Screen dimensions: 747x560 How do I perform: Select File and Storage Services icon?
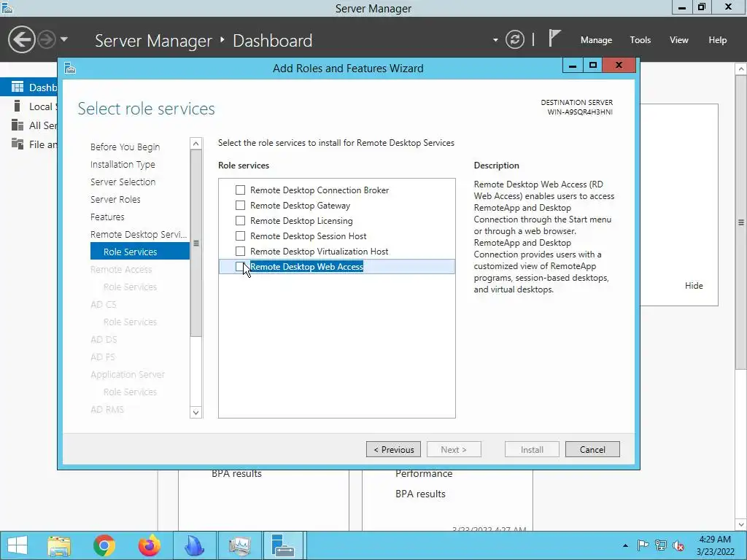[18, 144]
